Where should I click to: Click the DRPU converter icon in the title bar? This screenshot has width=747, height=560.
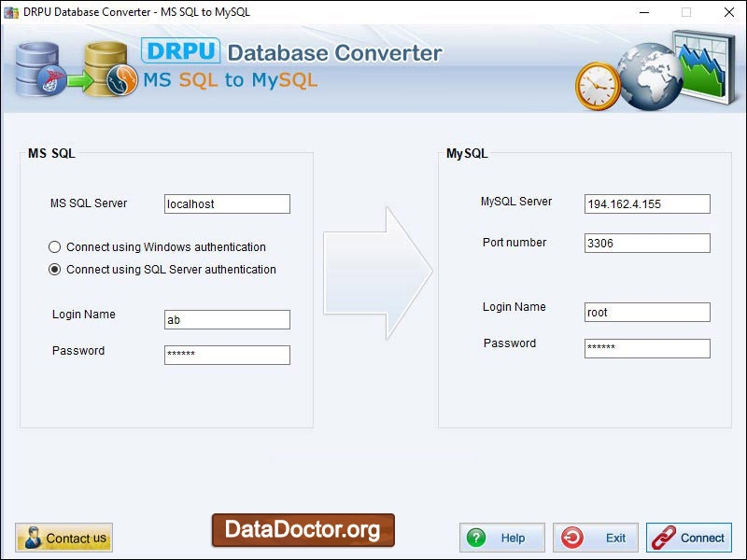coord(9,10)
